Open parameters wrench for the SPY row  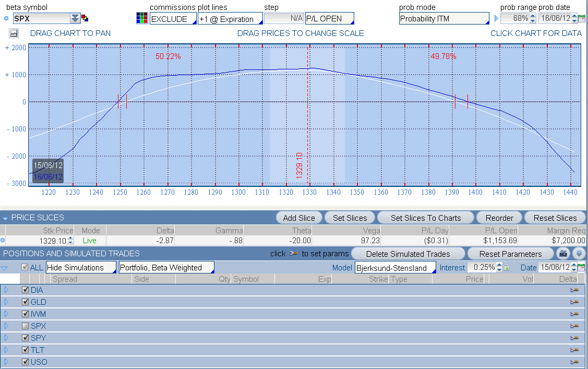coord(574,338)
